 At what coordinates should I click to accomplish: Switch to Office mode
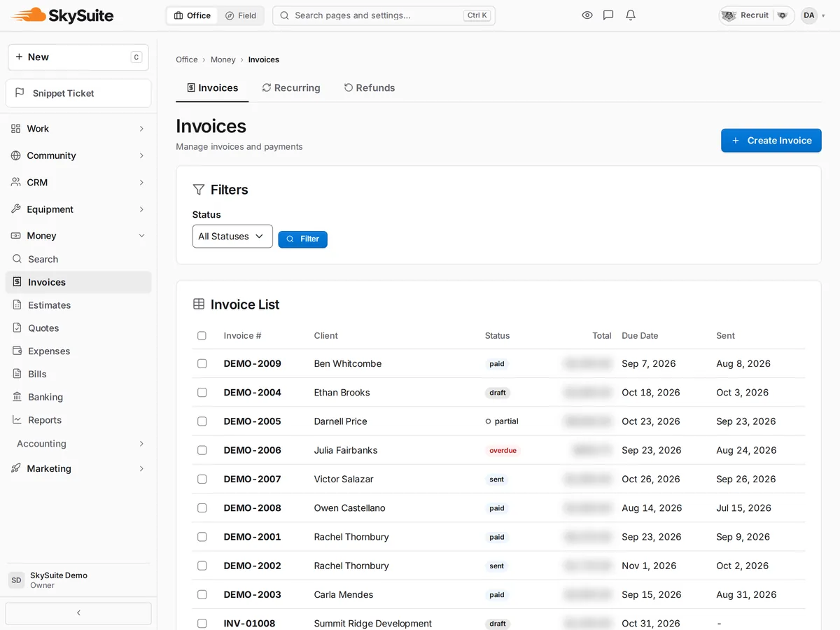192,15
